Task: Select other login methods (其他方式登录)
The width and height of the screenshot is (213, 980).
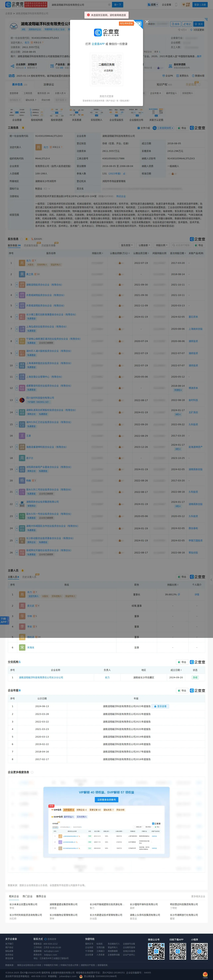Action: click(x=106, y=96)
